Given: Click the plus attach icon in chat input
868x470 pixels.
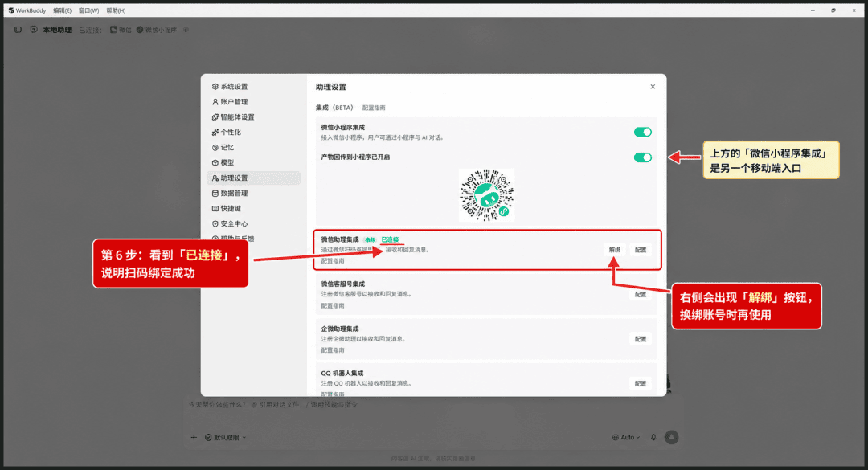Looking at the screenshot, I should [194, 437].
